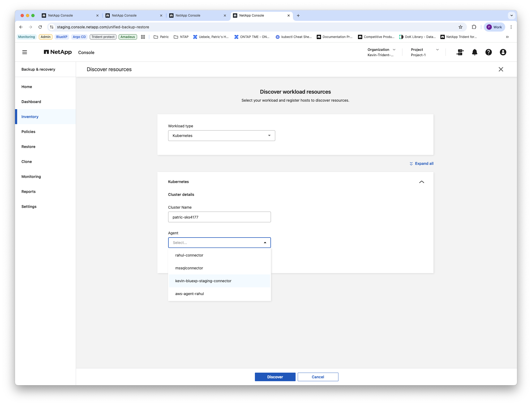Viewport: 532px width, 405px height.
Task: Bookmark this page with the star icon
Action: [x=460, y=27]
